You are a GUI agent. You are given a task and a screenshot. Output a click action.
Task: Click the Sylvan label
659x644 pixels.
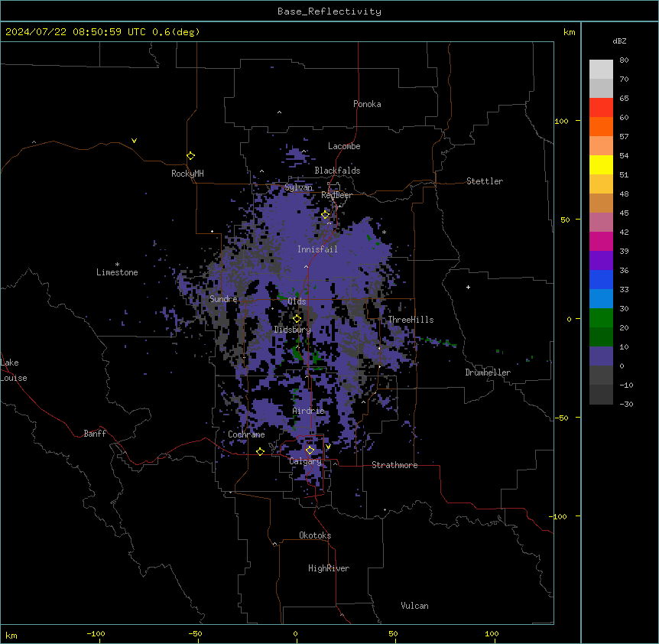tap(298, 187)
